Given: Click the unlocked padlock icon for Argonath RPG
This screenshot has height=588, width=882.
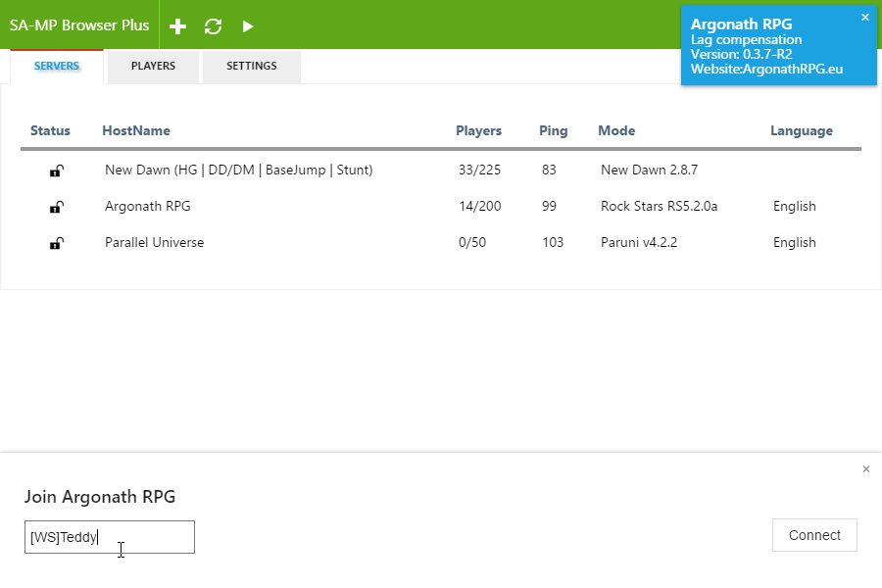Looking at the screenshot, I should (x=56, y=207).
